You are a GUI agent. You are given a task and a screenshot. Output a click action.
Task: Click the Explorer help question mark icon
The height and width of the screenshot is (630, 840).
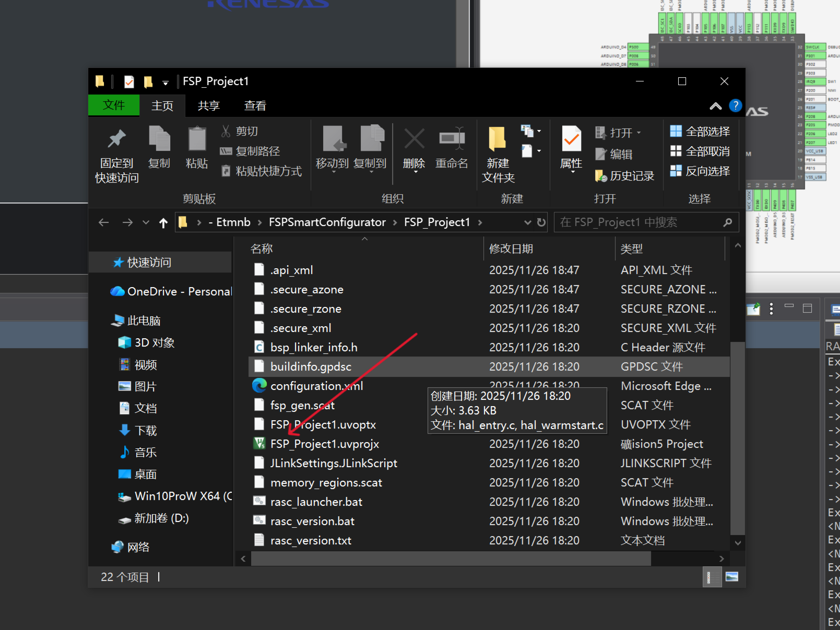[x=735, y=106]
